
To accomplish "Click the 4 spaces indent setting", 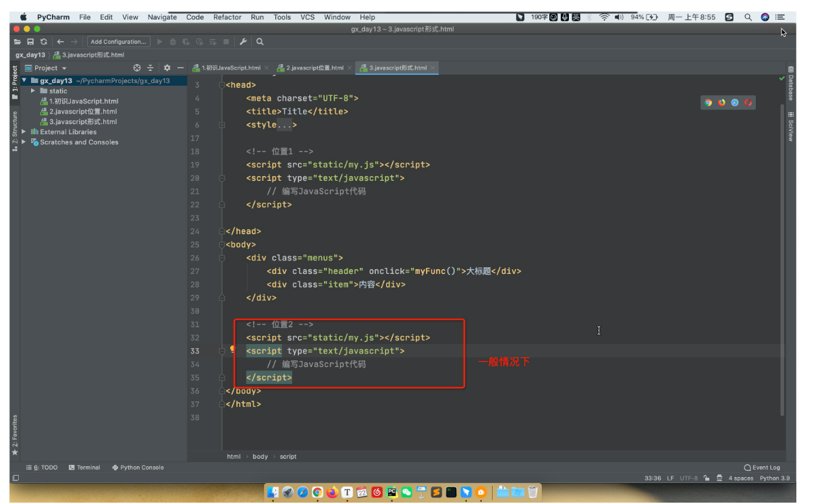I will pyautogui.click(x=740, y=478).
